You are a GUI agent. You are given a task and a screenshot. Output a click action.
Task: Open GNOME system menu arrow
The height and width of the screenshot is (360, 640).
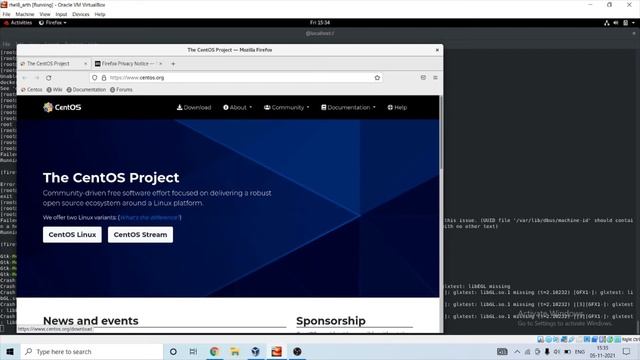tap(633, 23)
